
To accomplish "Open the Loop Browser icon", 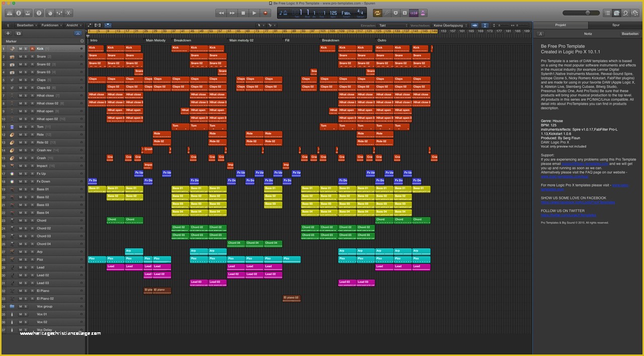I will pyautogui.click(x=625, y=13).
